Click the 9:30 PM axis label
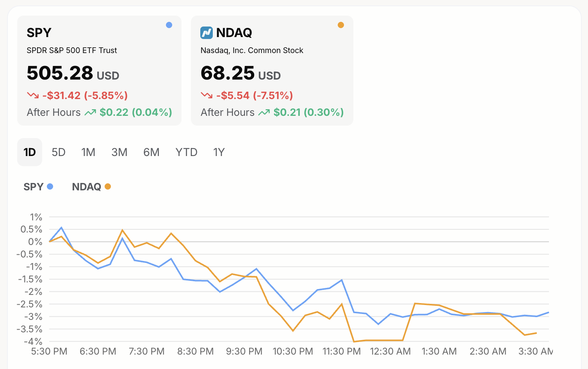588x369 pixels. (244, 351)
